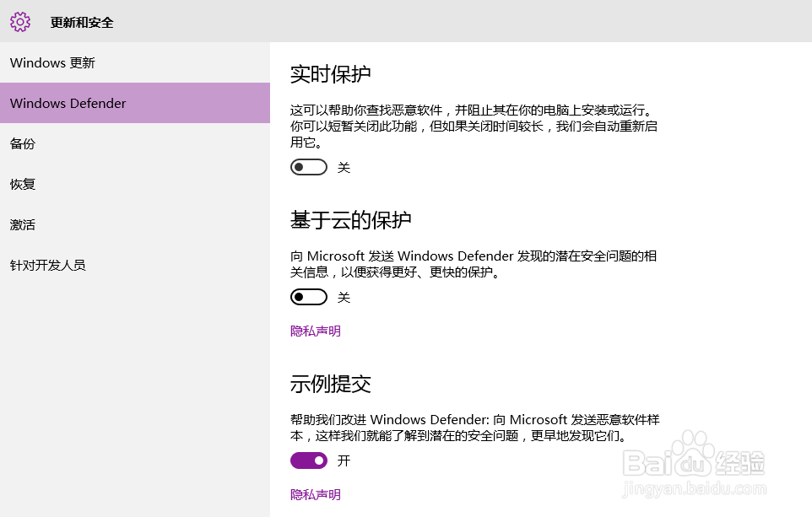
Task: Disable the 示例提交 toggle
Action: click(x=308, y=460)
